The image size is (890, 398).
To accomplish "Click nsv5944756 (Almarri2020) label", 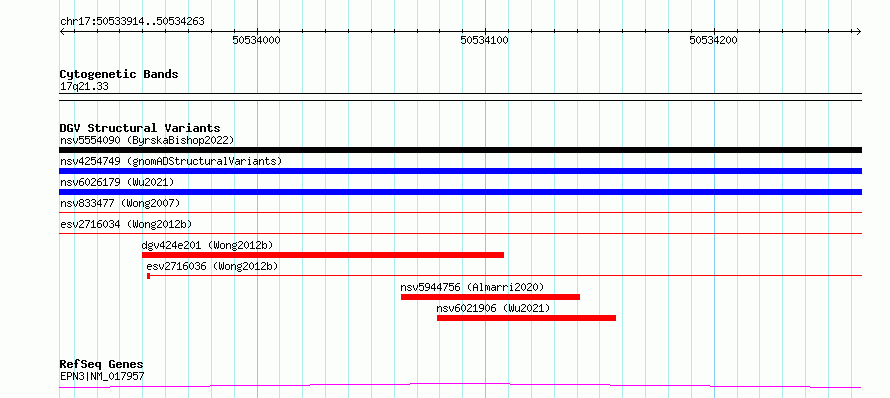I will pos(472,287).
